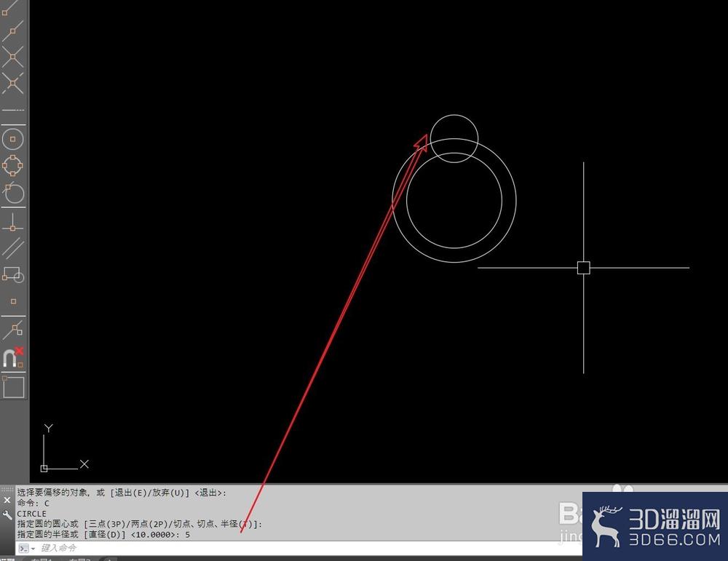Select the Apparent Intersection snap icon
The image size is (728, 561).
[x=12, y=84]
